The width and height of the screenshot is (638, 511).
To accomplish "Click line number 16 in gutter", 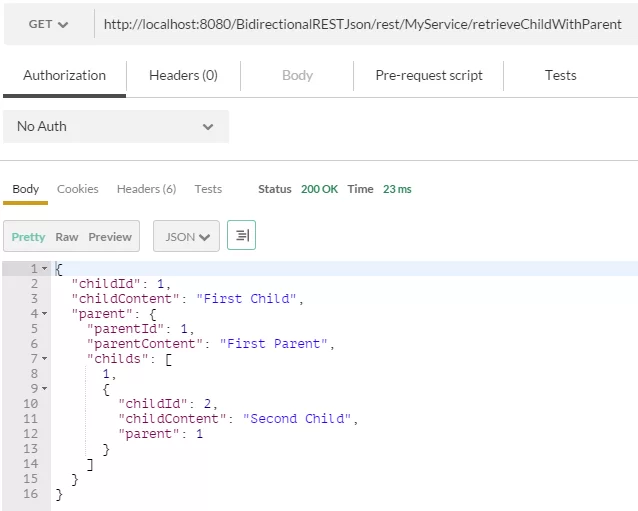I will [x=31, y=494].
